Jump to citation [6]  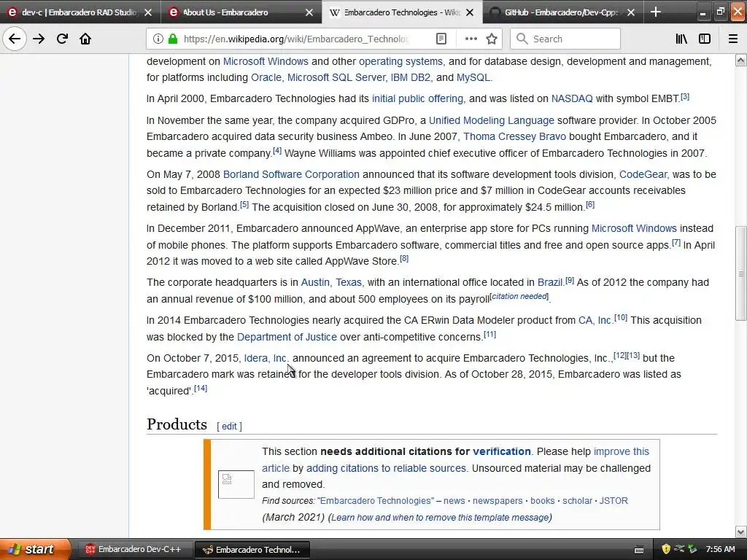point(589,205)
